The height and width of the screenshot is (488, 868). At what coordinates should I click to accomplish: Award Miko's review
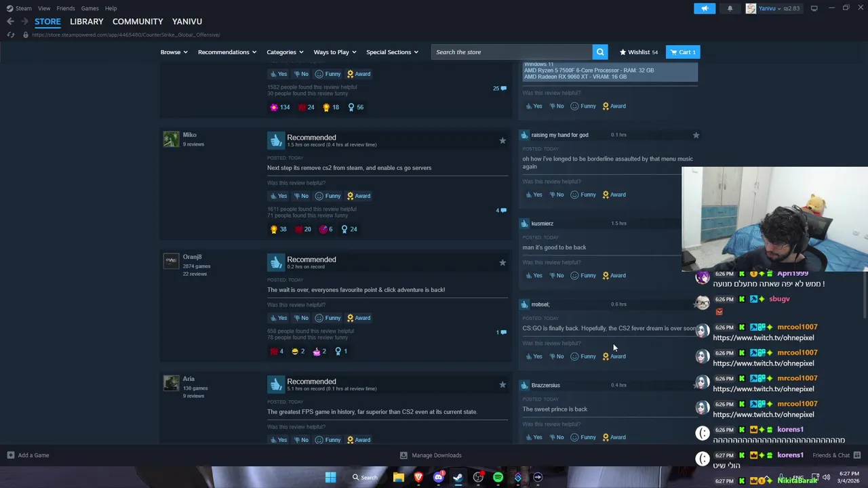click(358, 196)
